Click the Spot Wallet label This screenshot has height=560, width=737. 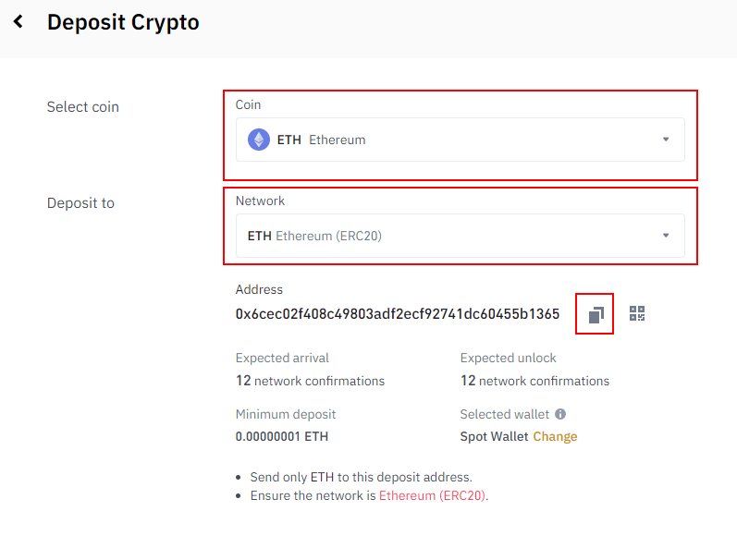pos(494,436)
